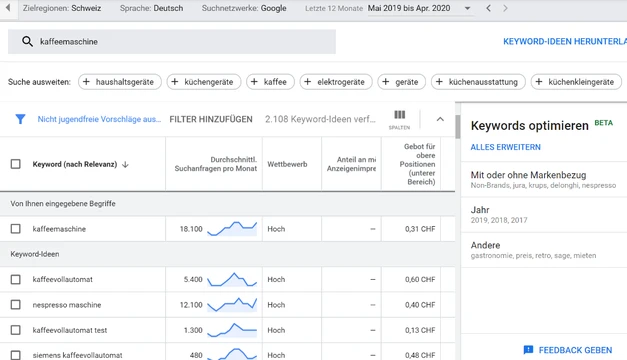Image resolution: width=627 pixels, height=360 pixels.
Task: Tick the checkbox for kaffeevollautomat test
Action: point(16,330)
